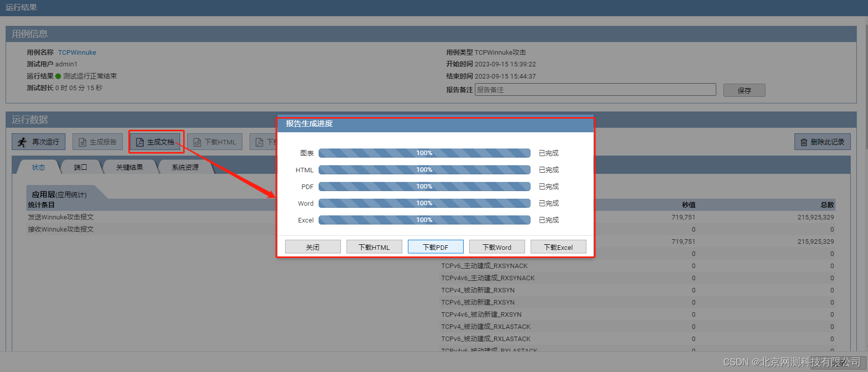868x372 pixels.
Task: Click the 测试用户 admin1 value
Action: 66,64
